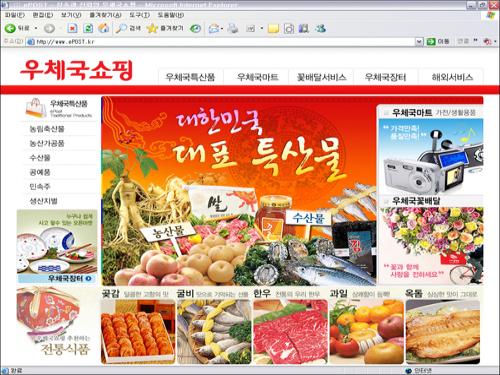
Task: Click the Edit page toolbar icon
Action: pos(251,28)
